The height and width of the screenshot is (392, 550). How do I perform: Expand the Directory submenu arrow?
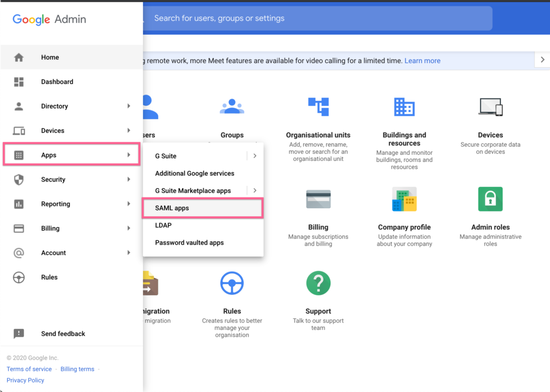(129, 106)
